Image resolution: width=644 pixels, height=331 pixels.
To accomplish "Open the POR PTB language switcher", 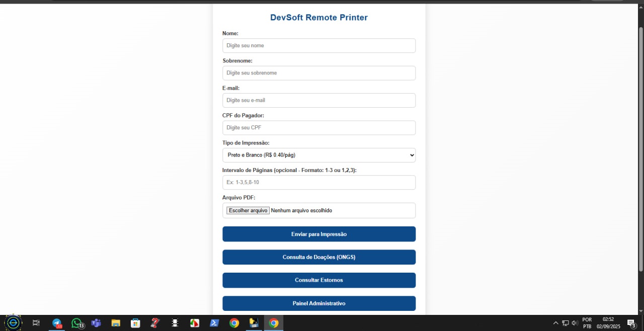I will pyautogui.click(x=587, y=323).
